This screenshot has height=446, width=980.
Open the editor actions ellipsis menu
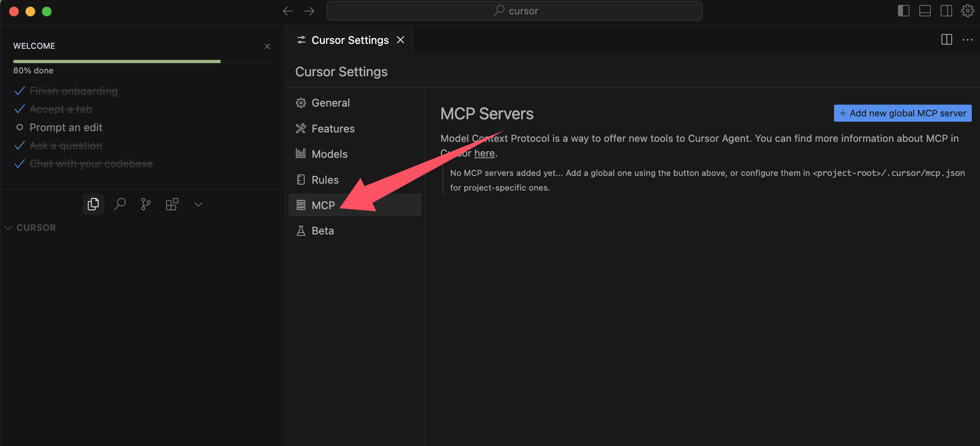coord(968,39)
